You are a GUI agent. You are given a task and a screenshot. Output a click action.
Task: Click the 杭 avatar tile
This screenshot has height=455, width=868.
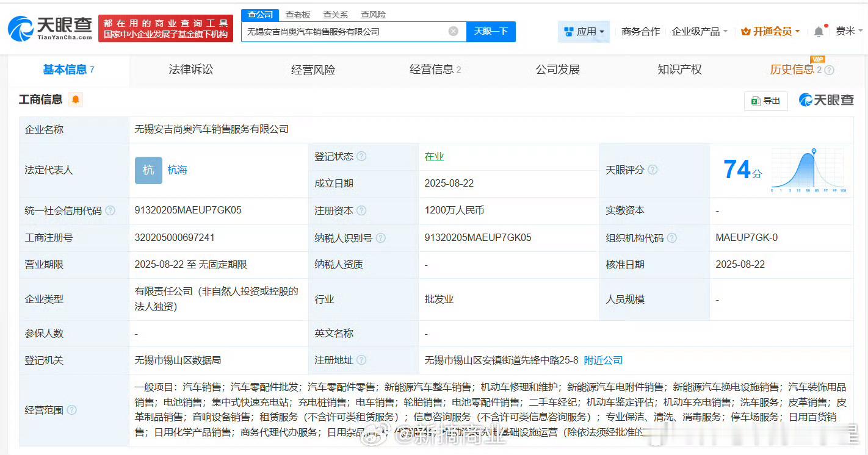click(x=148, y=170)
